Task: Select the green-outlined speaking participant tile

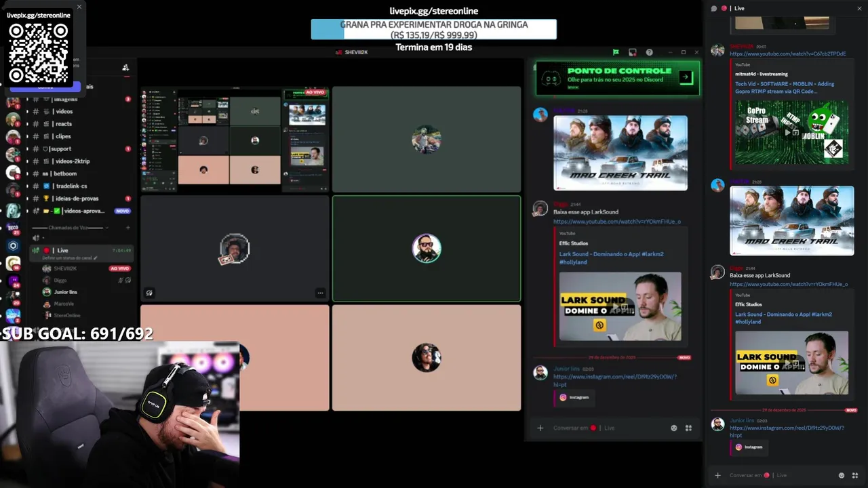Action: pyautogui.click(x=427, y=248)
